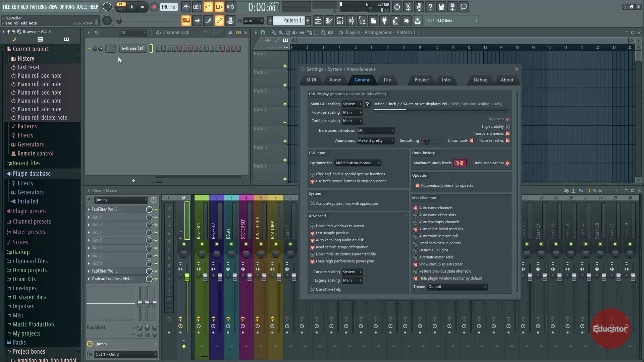Open the Animations Make it pretty dropdown
Viewport: 644px width, 362px height.
(375, 141)
